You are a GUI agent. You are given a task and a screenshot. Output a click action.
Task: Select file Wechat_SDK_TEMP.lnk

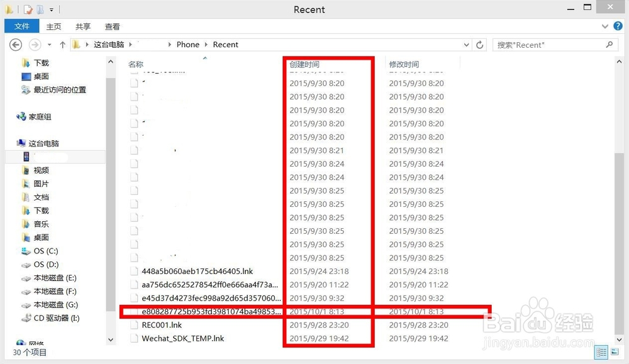point(183,338)
